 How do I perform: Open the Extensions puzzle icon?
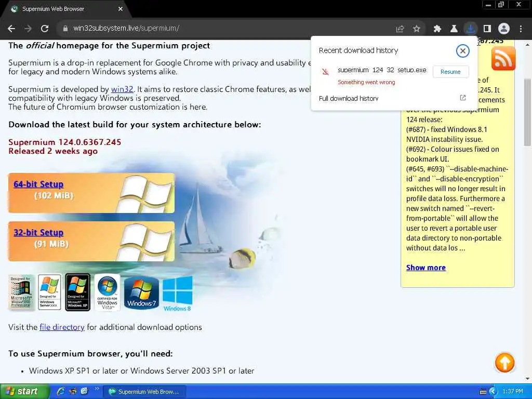click(437, 29)
